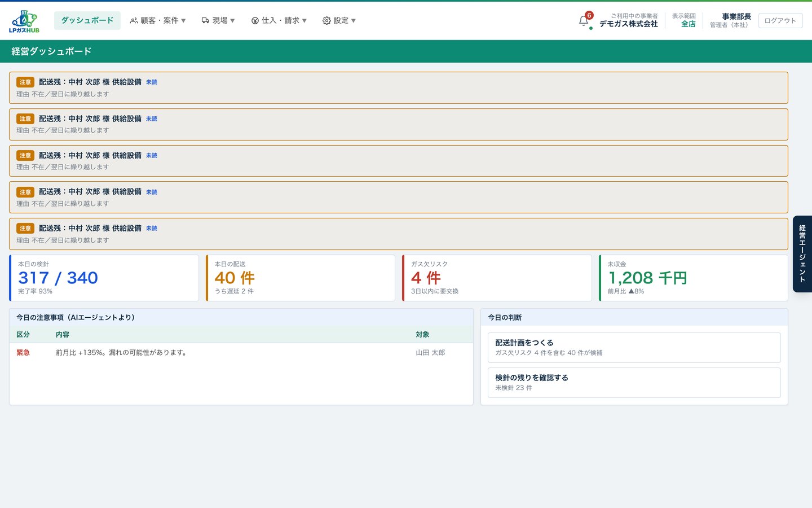
Task: Click the gear icon beside 設定
Action: (x=326, y=21)
